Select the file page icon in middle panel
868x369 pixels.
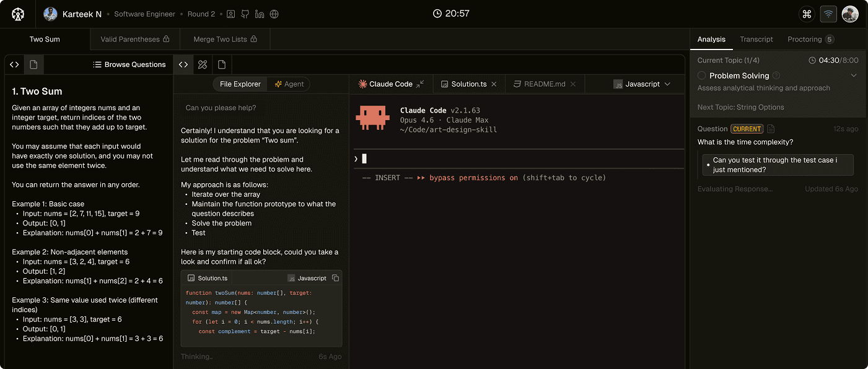coord(222,64)
